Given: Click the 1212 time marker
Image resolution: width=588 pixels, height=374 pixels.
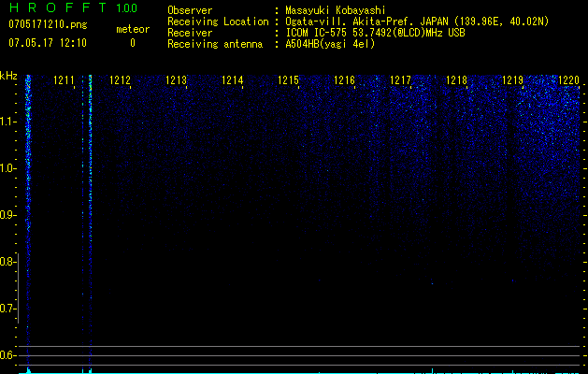Looking at the screenshot, I should (120, 79).
